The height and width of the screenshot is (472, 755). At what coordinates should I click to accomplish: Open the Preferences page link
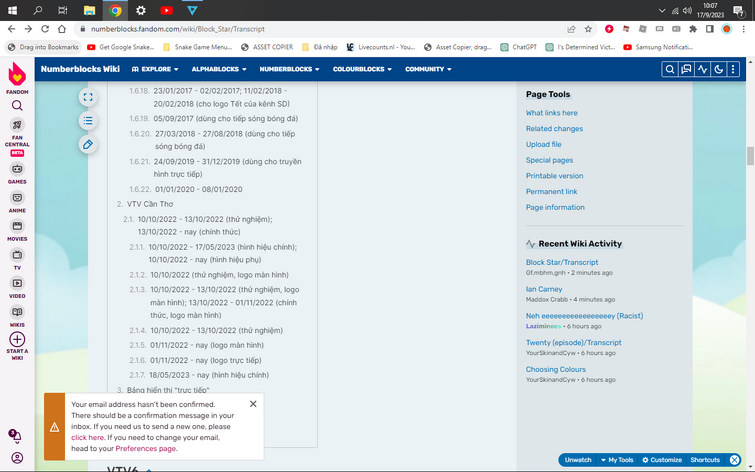click(145, 448)
